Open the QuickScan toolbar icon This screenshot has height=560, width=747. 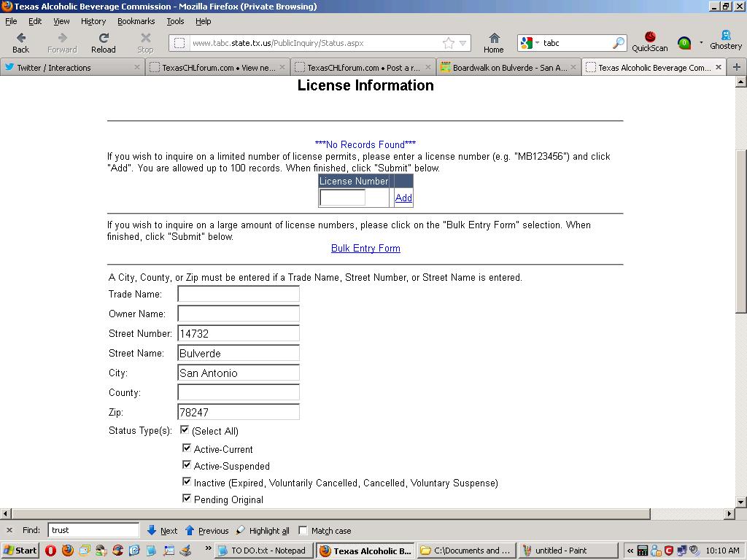[649, 38]
